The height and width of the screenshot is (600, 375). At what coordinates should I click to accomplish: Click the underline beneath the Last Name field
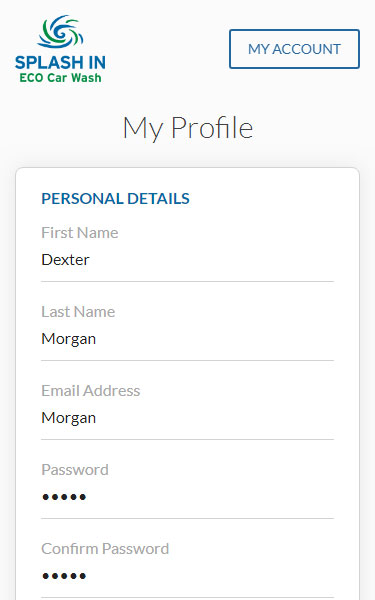point(188,360)
